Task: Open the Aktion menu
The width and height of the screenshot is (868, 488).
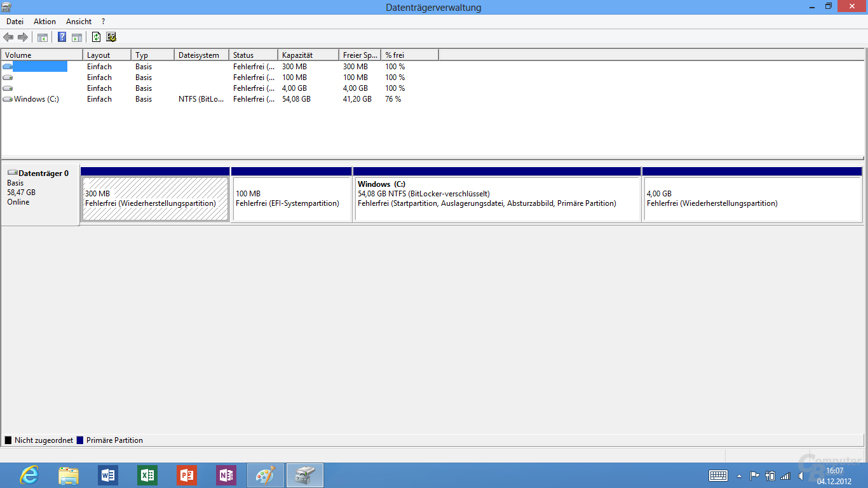Action: [x=44, y=22]
